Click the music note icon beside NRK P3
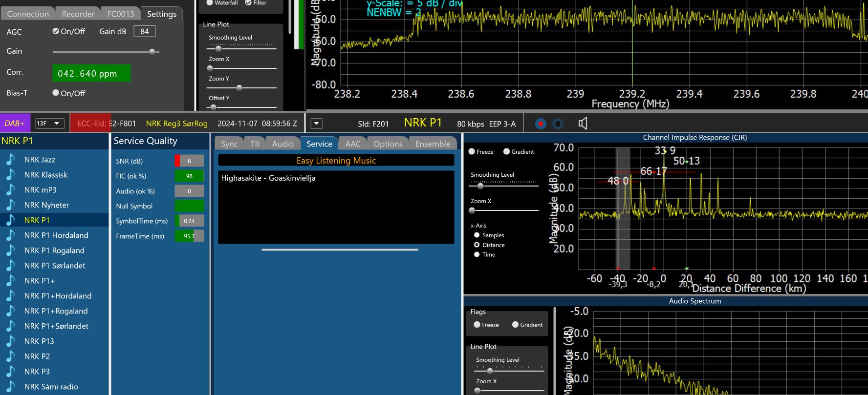Image resolution: width=868 pixels, height=395 pixels. (10, 372)
